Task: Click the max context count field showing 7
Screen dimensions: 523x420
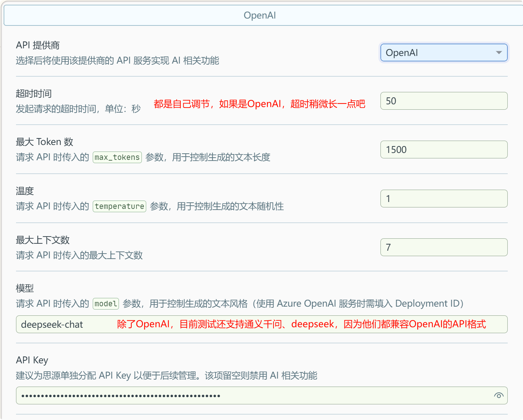Action: (x=444, y=247)
